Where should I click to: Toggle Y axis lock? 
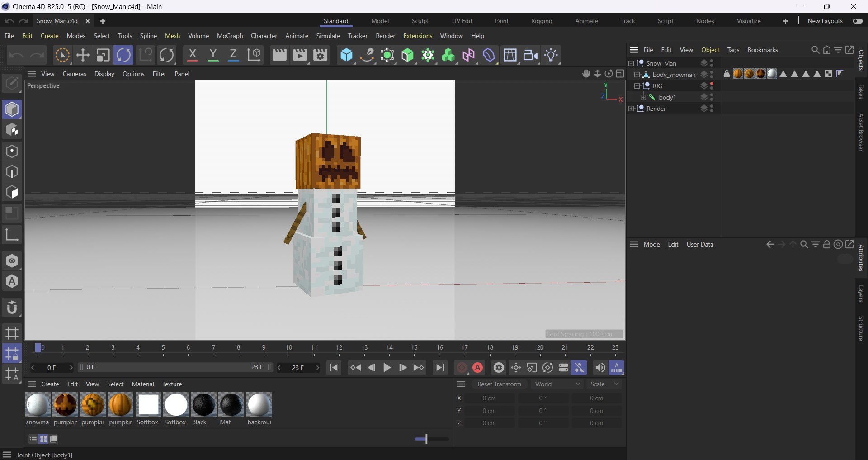point(213,55)
